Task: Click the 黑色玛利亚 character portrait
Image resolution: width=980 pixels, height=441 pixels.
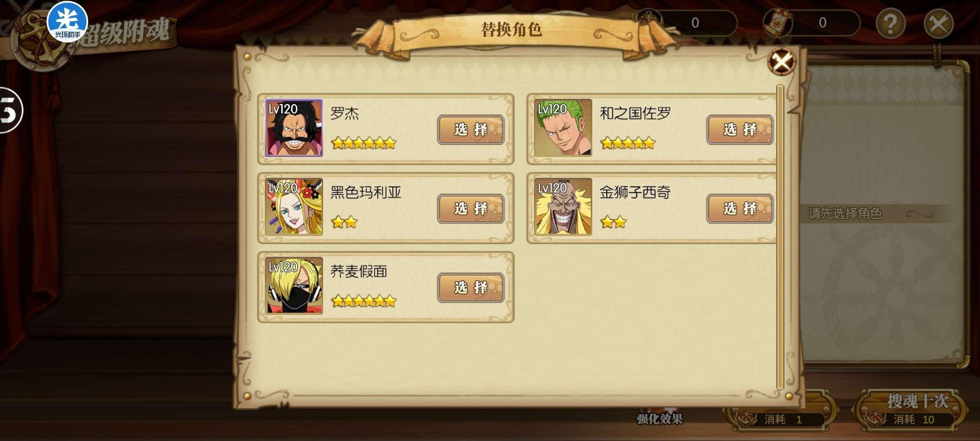Action: pos(294,207)
